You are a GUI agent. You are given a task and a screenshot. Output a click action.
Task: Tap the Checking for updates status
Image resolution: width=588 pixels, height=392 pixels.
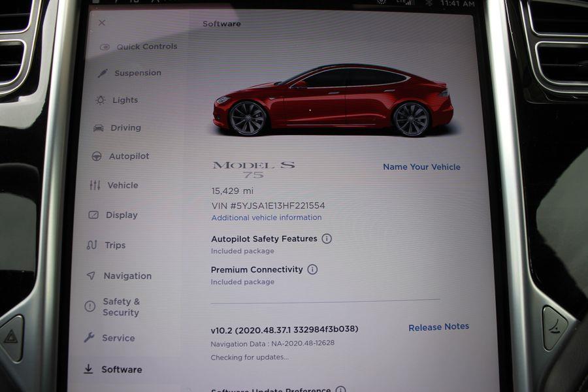tap(250, 357)
